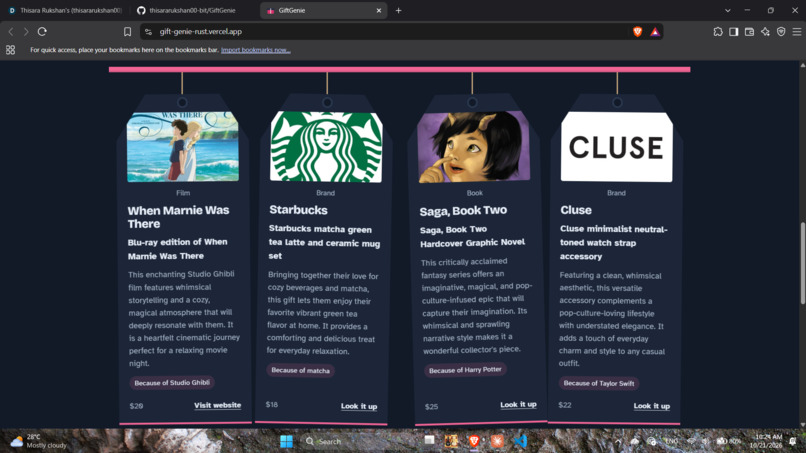Open Visual Studio Code from taskbar
The height and width of the screenshot is (453, 806).
tap(520, 441)
